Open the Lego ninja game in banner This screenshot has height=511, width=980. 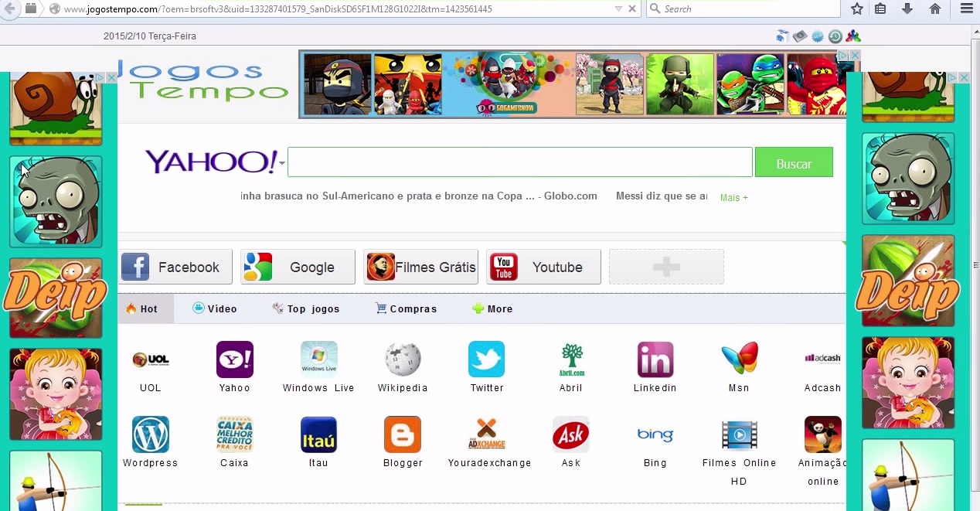pyautogui.click(x=408, y=84)
